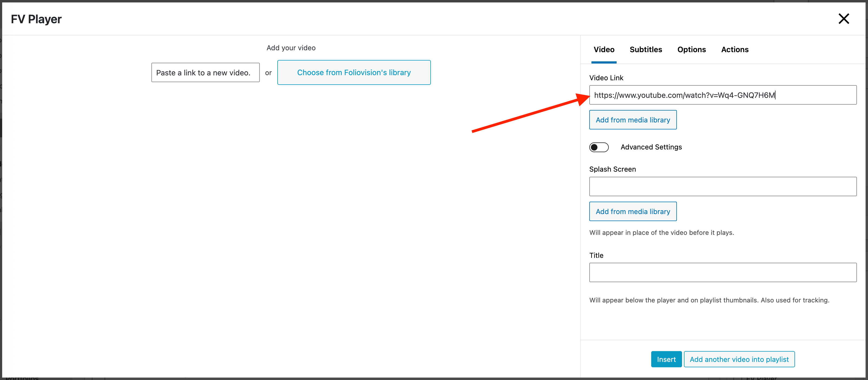
Task: Click the FV Player dialog title
Action: click(36, 19)
